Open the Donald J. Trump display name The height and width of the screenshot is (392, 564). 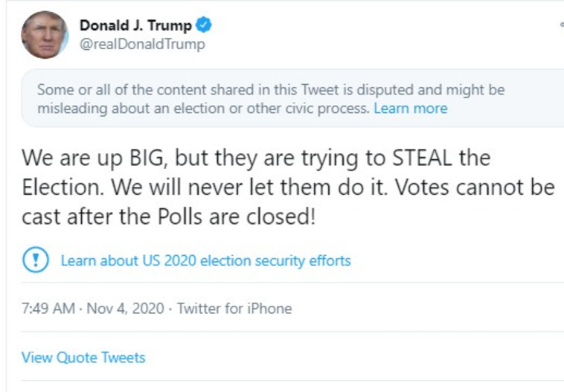click(135, 26)
